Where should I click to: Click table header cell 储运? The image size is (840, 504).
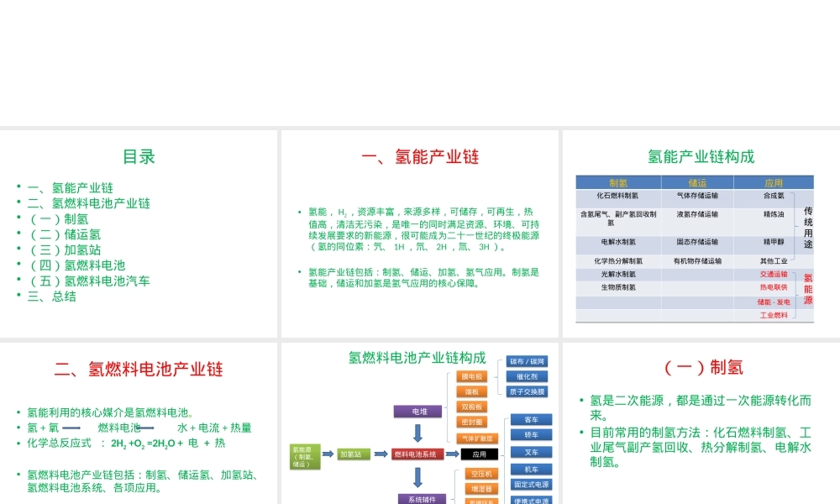[x=697, y=182]
